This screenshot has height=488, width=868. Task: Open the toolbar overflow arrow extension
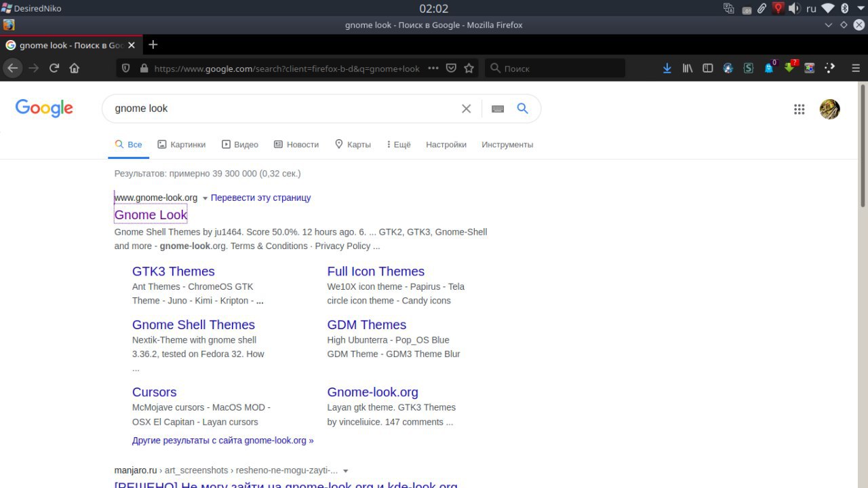click(830, 68)
